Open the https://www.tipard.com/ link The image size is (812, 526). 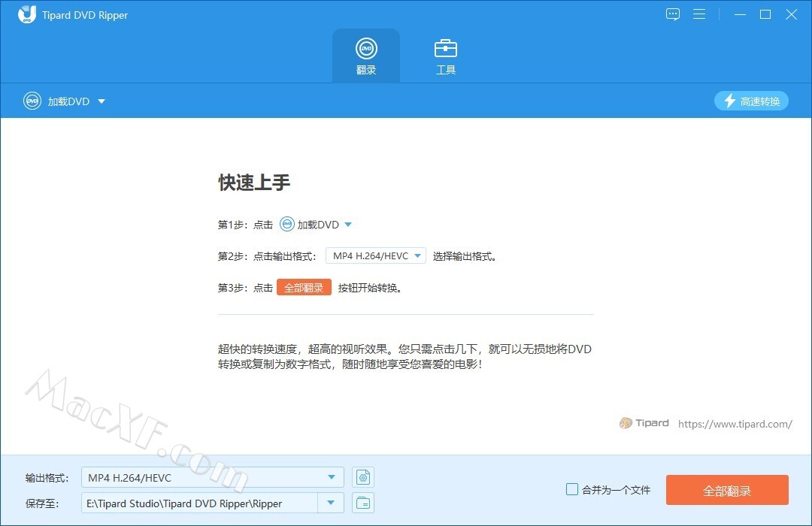coord(735,424)
